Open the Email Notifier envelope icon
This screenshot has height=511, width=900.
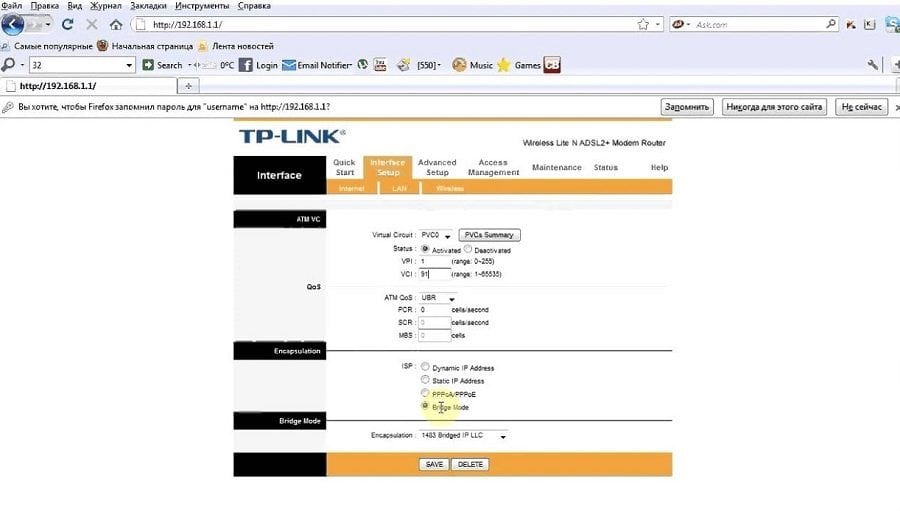[289, 65]
